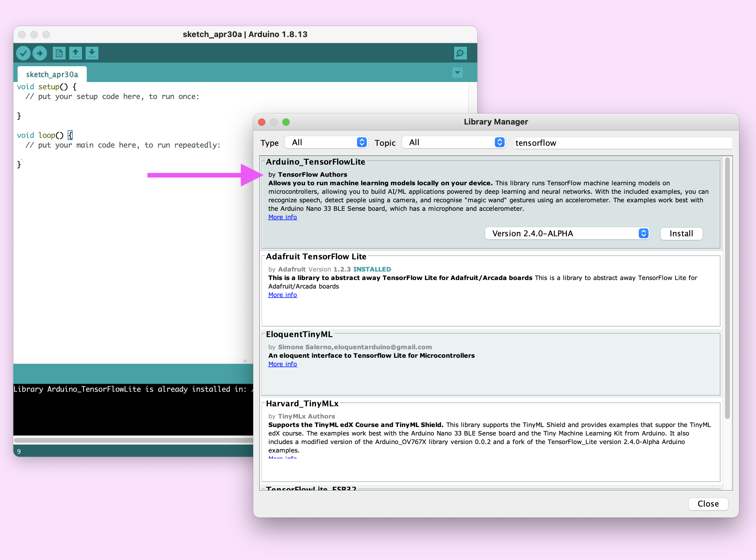Viewport: 756px width, 560px height.
Task: Select the sketch_apr30a tab
Action: click(52, 74)
